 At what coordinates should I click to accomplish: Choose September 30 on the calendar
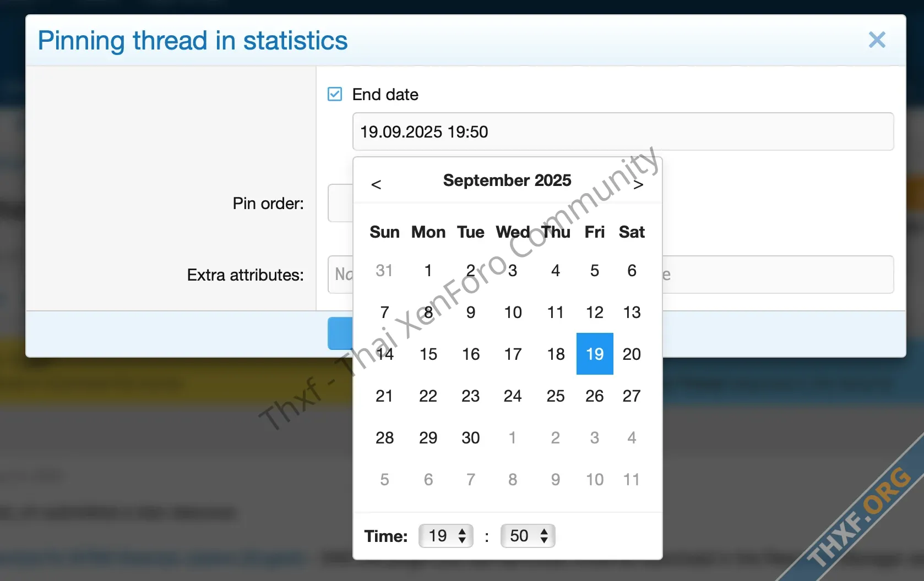[x=471, y=437]
